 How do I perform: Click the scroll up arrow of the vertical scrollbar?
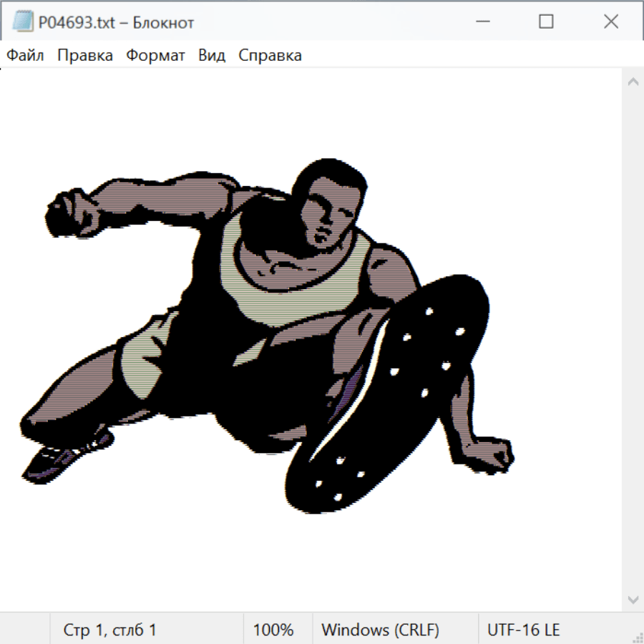click(x=633, y=82)
